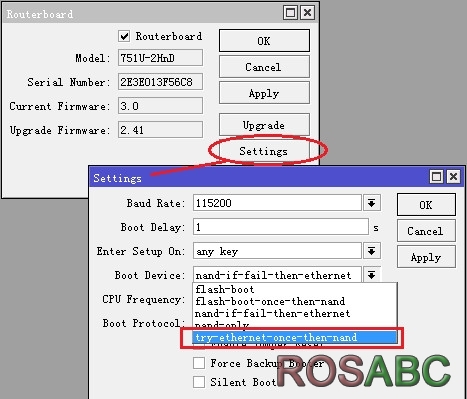467x399 pixels.
Task: Click Cancel in the Settings dialog
Action: pos(426,231)
